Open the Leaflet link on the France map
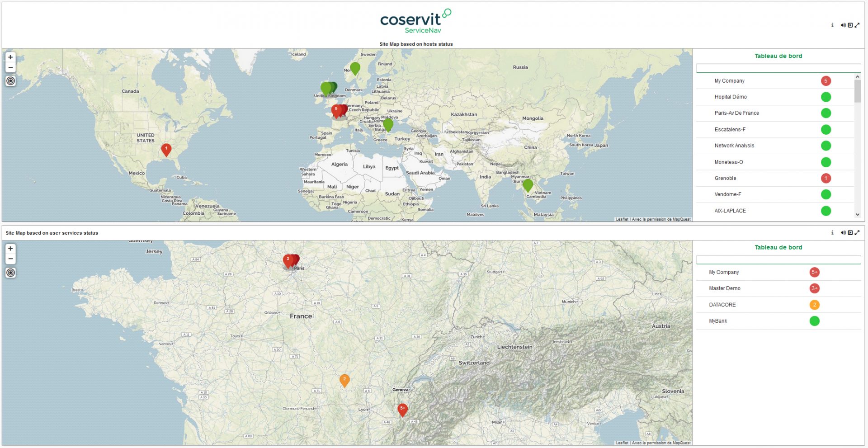 [622, 443]
